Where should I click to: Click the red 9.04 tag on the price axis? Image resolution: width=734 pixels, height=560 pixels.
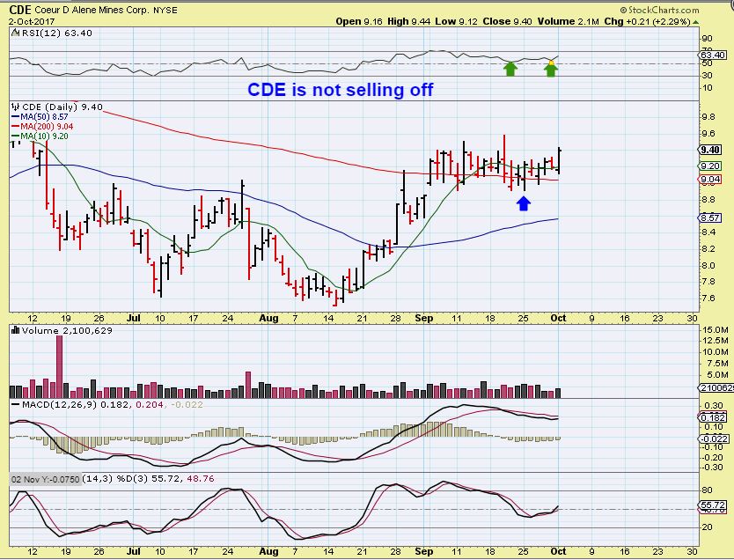coord(710,180)
